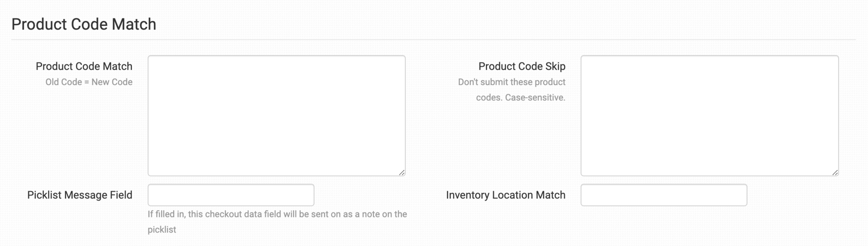Click the top border of Product Code Skip textarea
Image resolution: width=868 pixels, height=246 pixels.
(x=709, y=56)
